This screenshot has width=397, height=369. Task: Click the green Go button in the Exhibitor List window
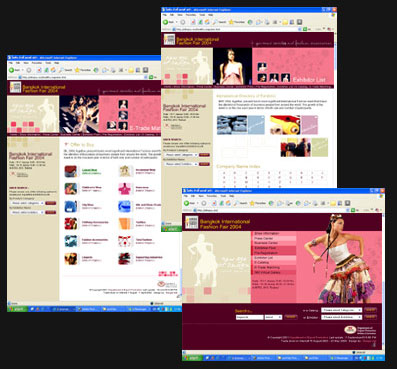point(305,29)
